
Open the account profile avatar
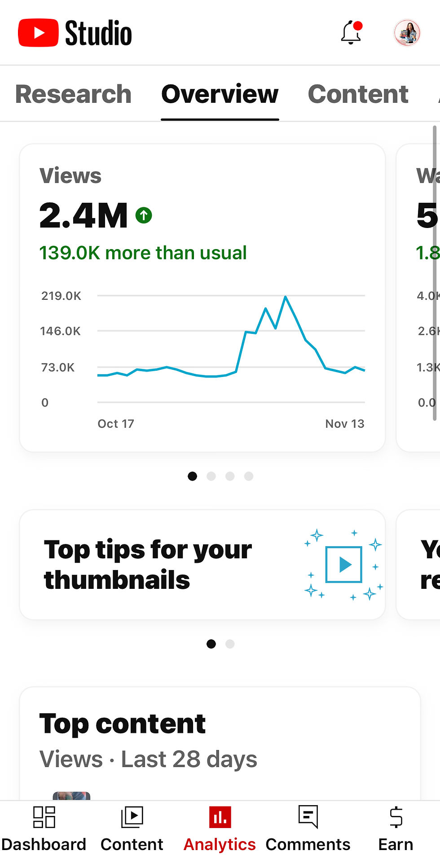[407, 33]
